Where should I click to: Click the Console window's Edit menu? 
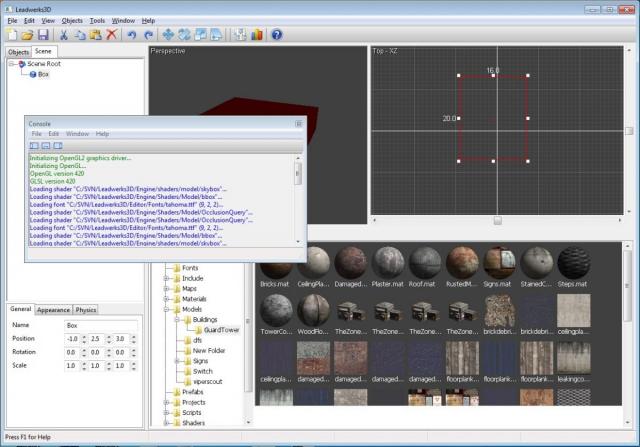click(x=54, y=133)
